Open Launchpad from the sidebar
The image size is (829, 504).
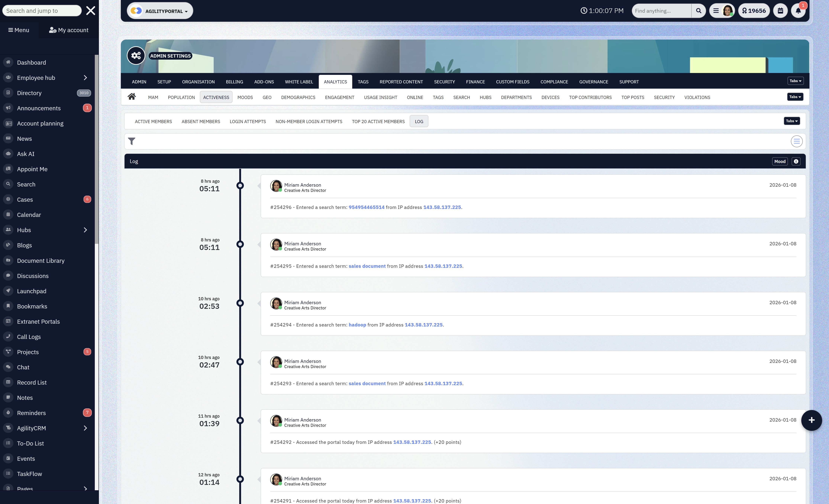click(32, 291)
